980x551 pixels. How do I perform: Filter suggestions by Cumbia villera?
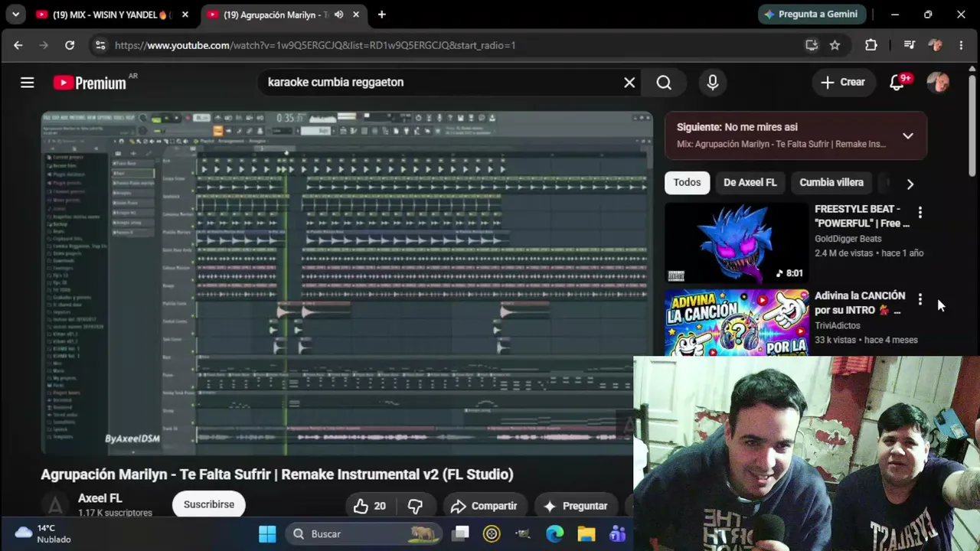tap(831, 182)
